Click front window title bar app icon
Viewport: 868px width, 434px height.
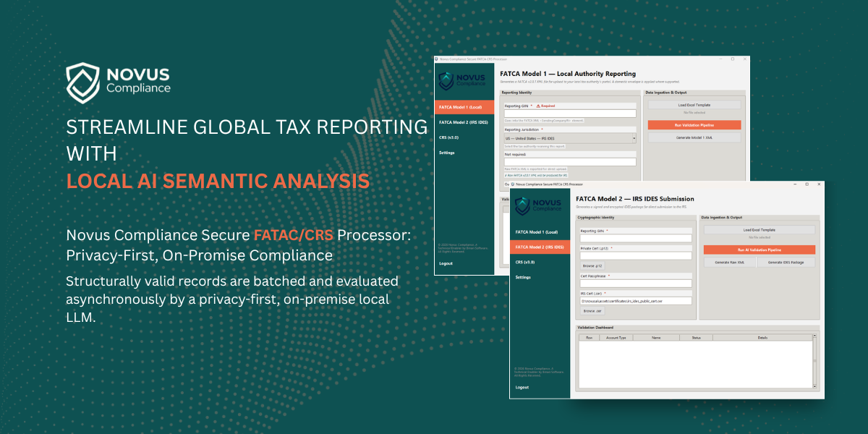(513, 184)
